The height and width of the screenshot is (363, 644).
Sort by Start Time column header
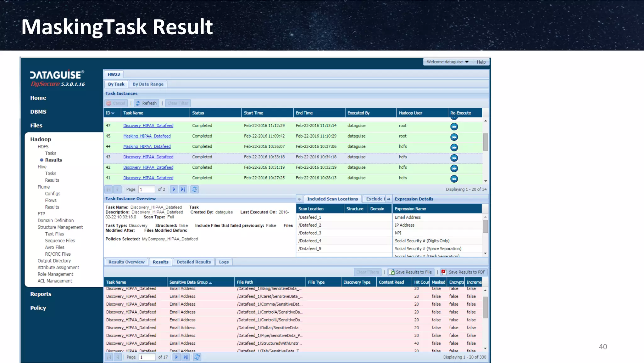pos(267,113)
